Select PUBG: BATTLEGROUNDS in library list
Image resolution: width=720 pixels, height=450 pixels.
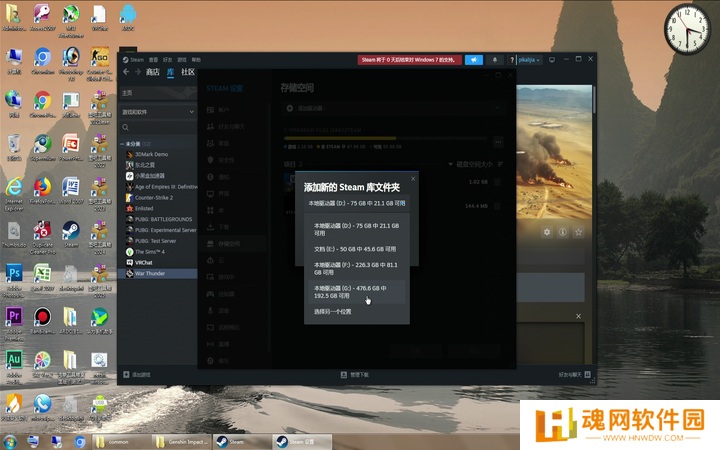coord(161,219)
